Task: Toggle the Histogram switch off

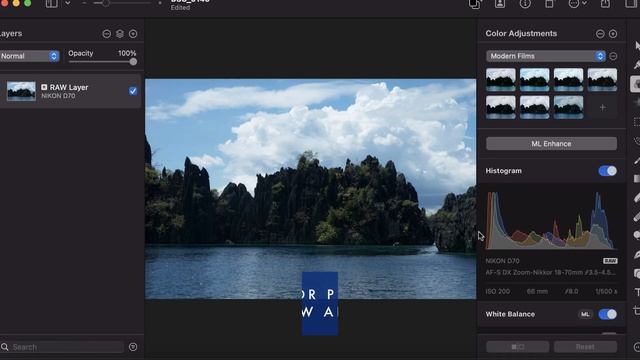Action: [x=608, y=171]
